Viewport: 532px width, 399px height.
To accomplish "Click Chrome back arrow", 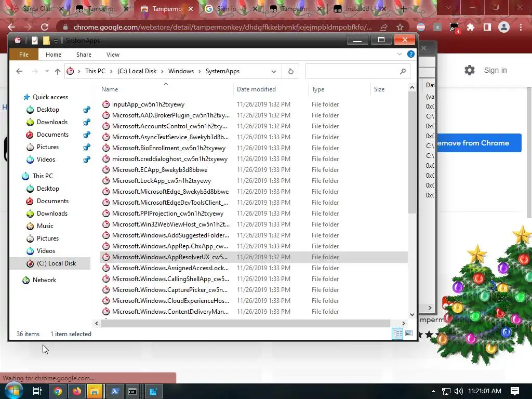I will point(11,27).
